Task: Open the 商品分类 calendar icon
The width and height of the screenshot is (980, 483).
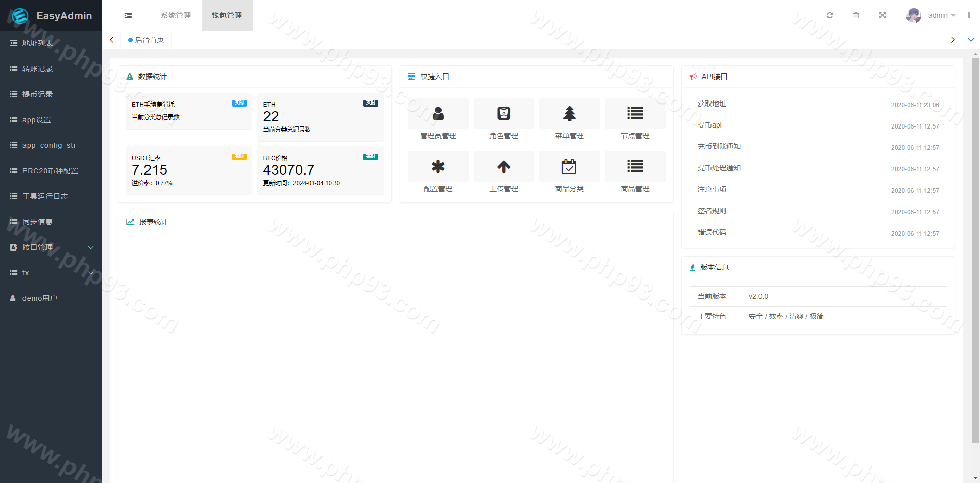Action: [569, 166]
